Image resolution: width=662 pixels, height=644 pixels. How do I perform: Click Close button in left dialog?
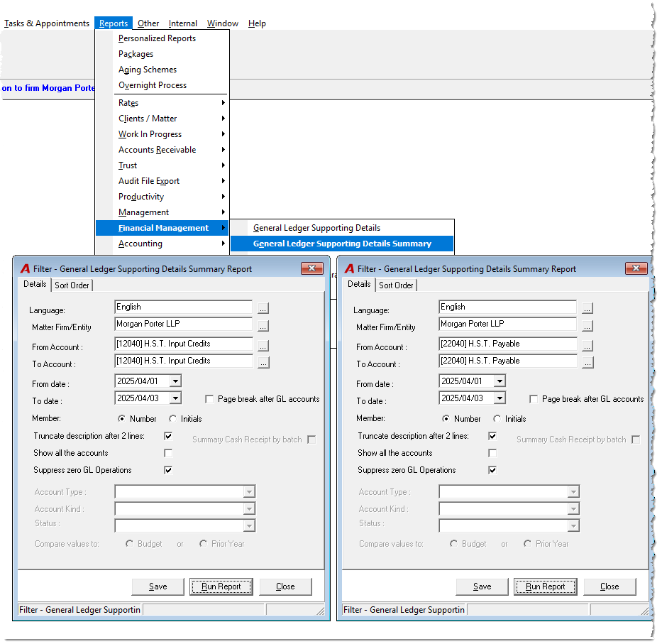point(285,586)
